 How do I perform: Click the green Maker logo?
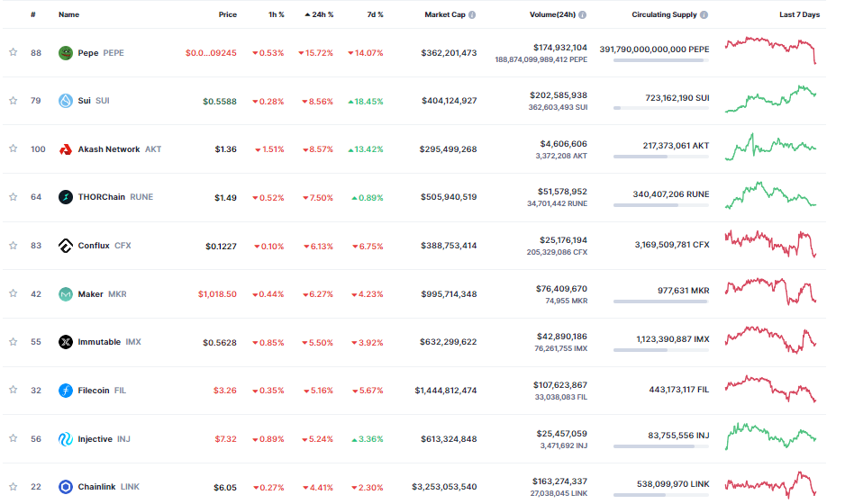tap(66, 294)
